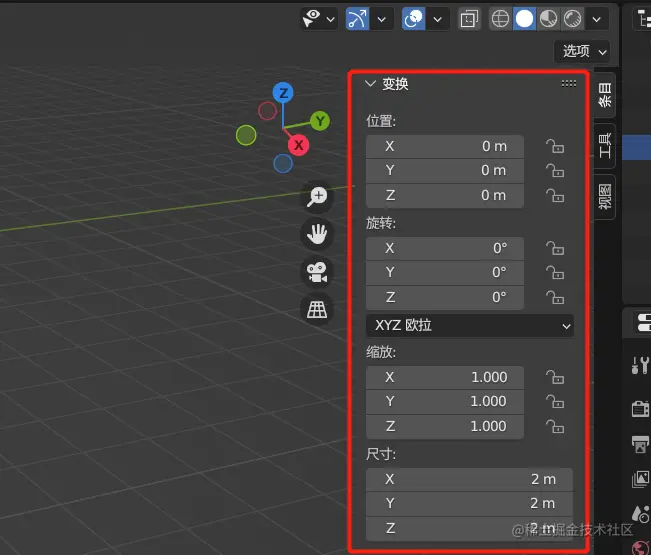Click the negative Z axis gizmo circle
651x555 pixels.
pyautogui.click(x=283, y=164)
